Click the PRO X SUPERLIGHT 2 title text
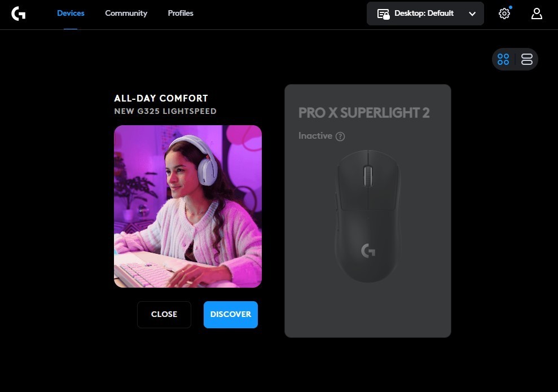The width and height of the screenshot is (558, 392). tap(364, 113)
